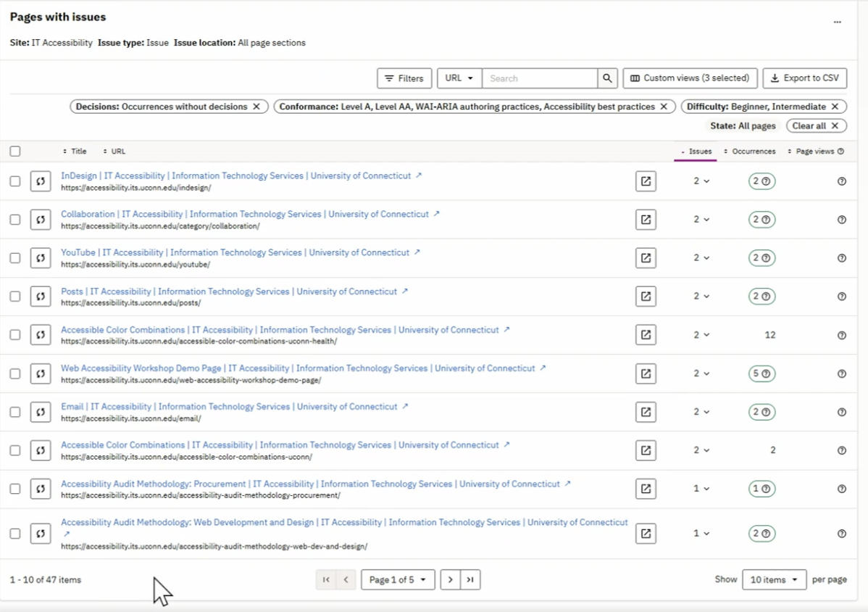
Task: Open page report for Posts row
Action: click(646, 297)
